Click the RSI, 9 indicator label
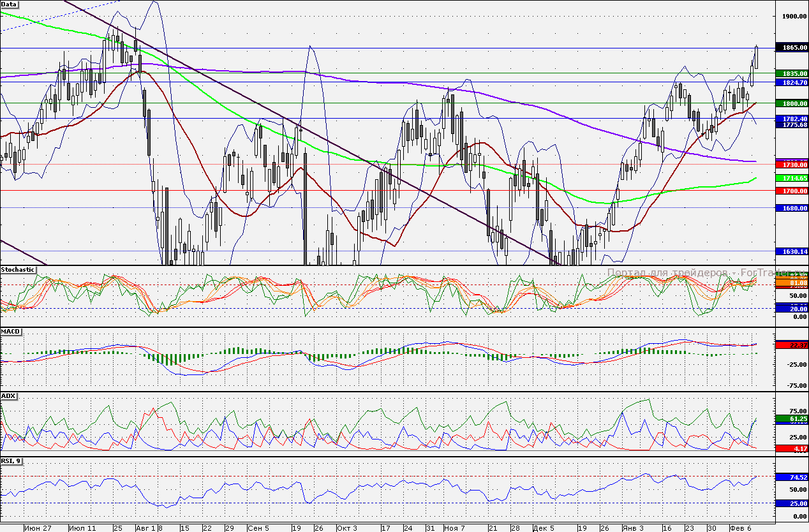 coord(11,461)
